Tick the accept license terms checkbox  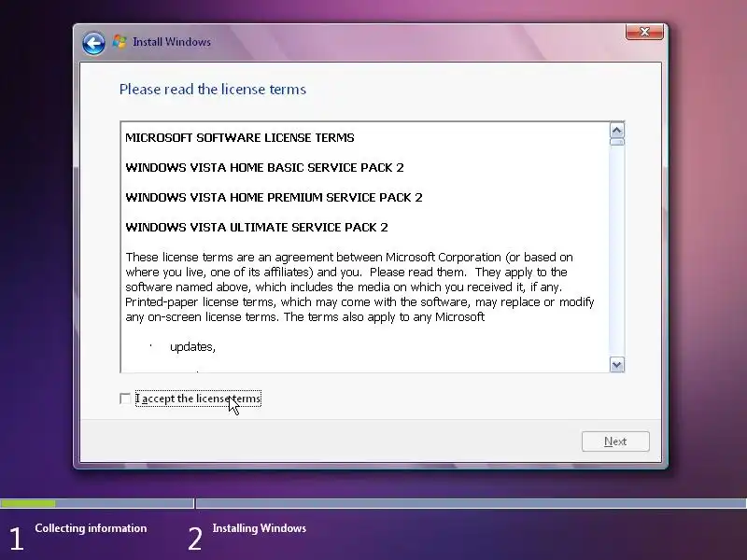125,399
